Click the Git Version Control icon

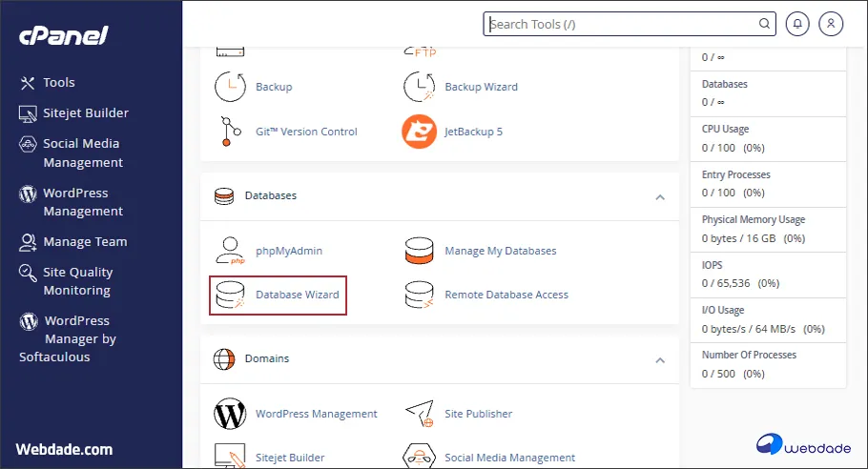tap(229, 132)
